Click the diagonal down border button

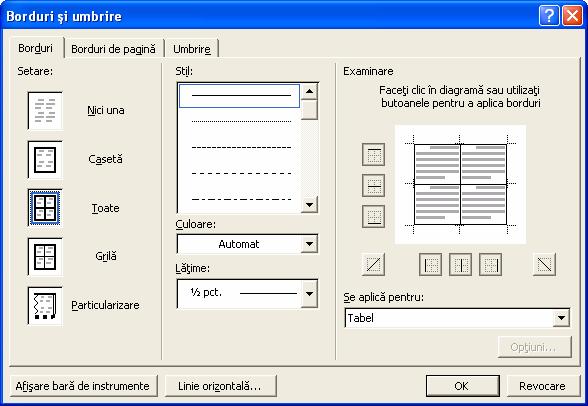click(x=544, y=264)
